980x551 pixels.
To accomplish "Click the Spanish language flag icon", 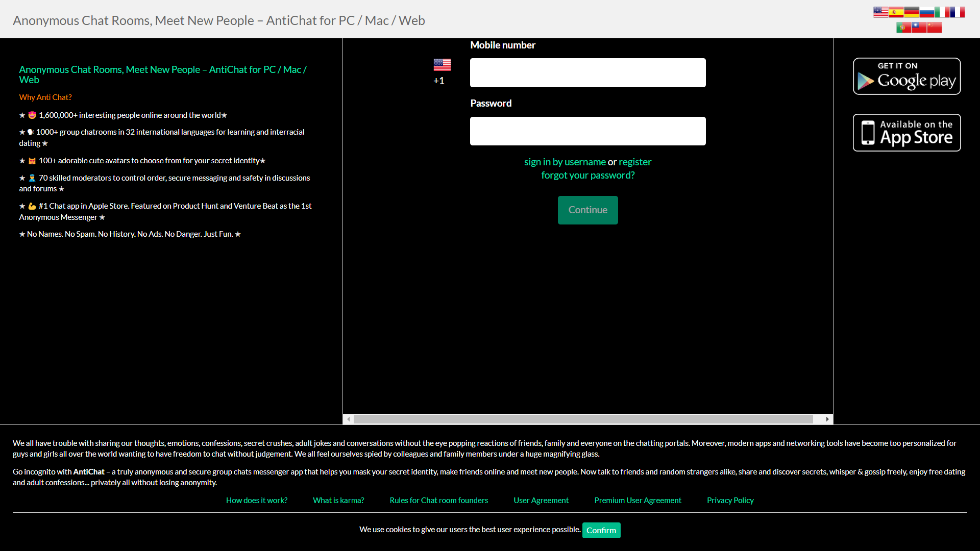I will coord(896,12).
